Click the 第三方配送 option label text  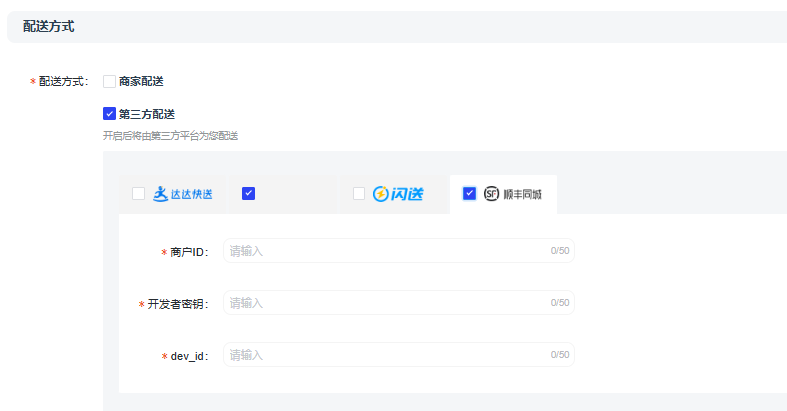[x=147, y=114]
